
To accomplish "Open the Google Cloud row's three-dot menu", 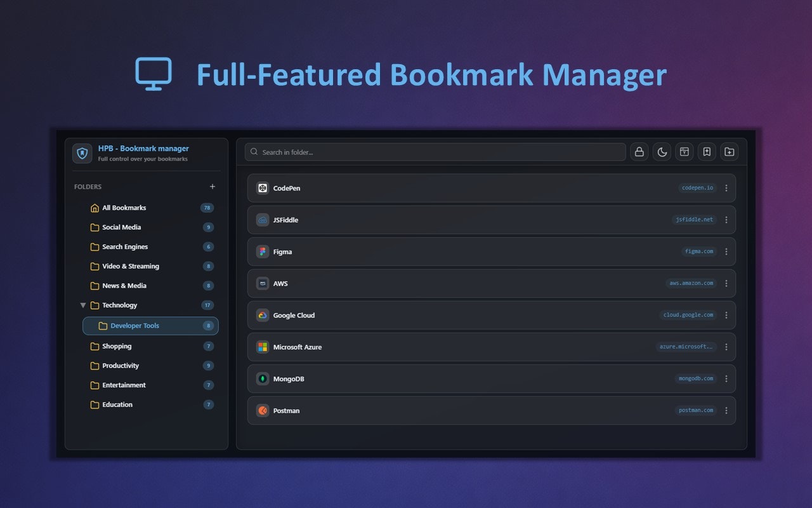I will [726, 315].
